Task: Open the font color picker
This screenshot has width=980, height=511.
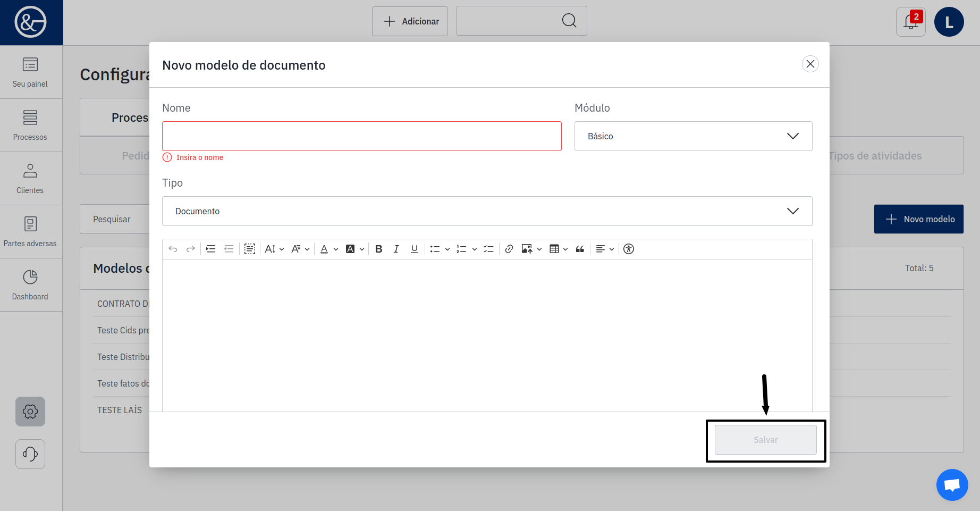Action: tap(329, 249)
